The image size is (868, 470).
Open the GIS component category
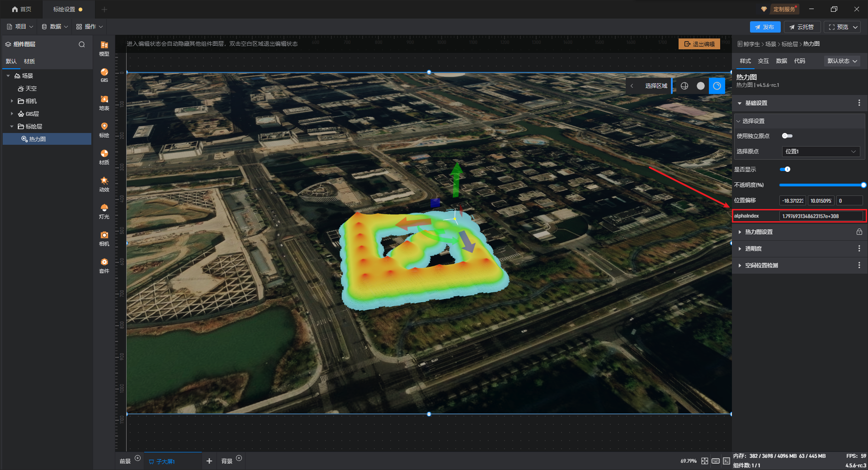click(104, 75)
